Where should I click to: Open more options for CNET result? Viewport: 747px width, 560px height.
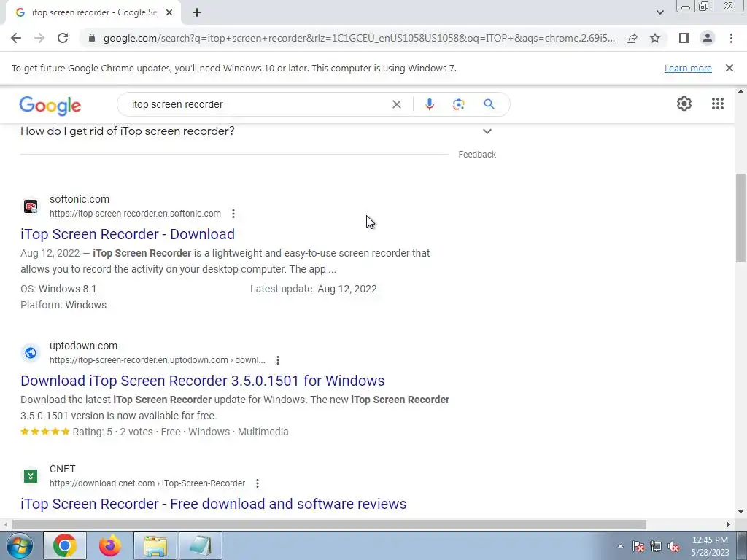(258, 483)
